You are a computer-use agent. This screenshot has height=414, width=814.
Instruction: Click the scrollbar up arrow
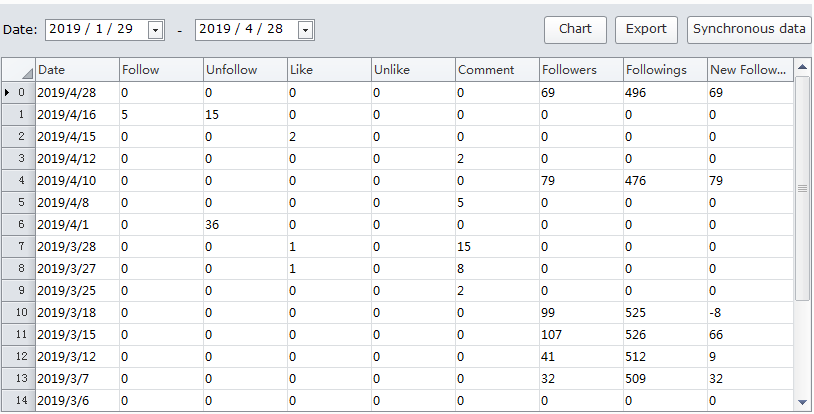point(803,66)
